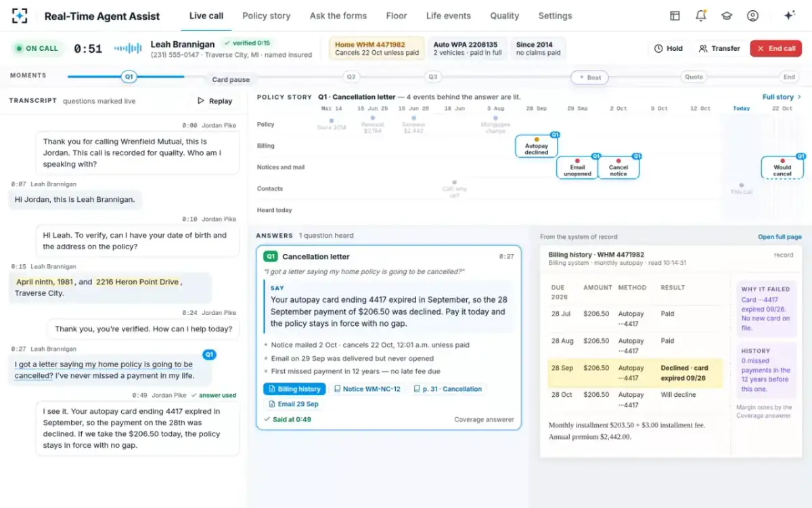Replay the transcript
This screenshot has width=812, height=508.
click(215, 101)
